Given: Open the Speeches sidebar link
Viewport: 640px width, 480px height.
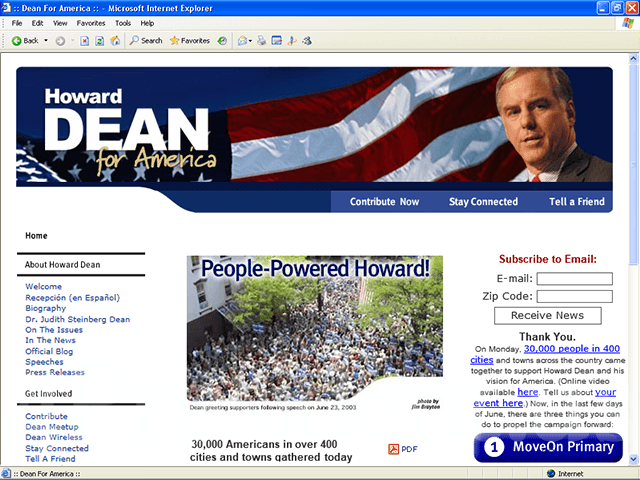Looking at the screenshot, I should pyautogui.click(x=44, y=362).
